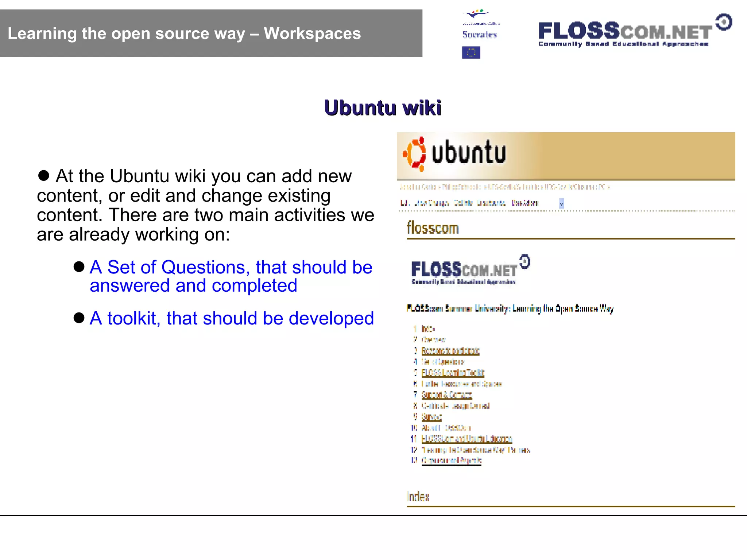
Task: Open contents item 6 Further Resources and Spaces
Action: click(461, 384)
